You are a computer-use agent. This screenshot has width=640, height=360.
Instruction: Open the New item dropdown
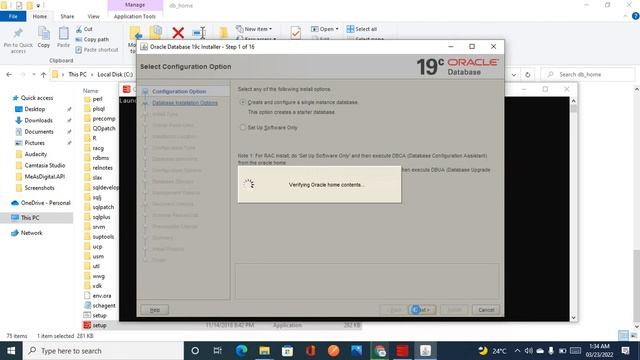click(x=254, y=29)
